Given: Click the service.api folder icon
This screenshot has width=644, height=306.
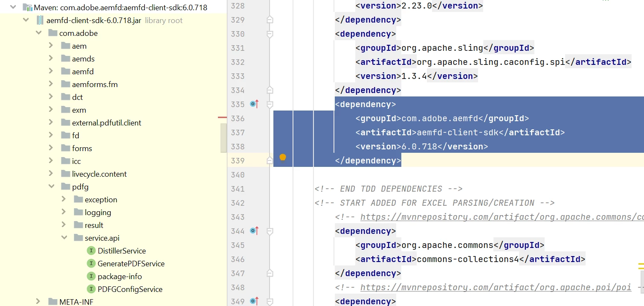Looking at the screenshot, I should [78, 238].
